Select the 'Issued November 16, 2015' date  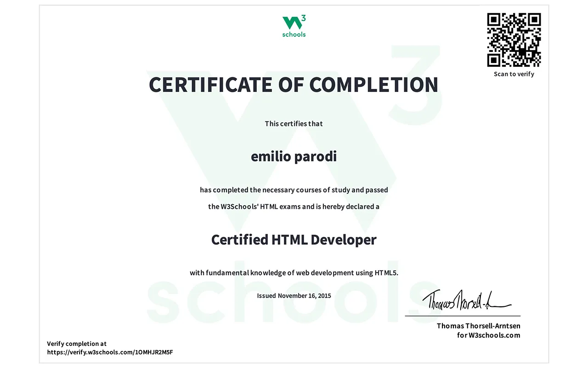pyautogui.click(x=294, y=296)
